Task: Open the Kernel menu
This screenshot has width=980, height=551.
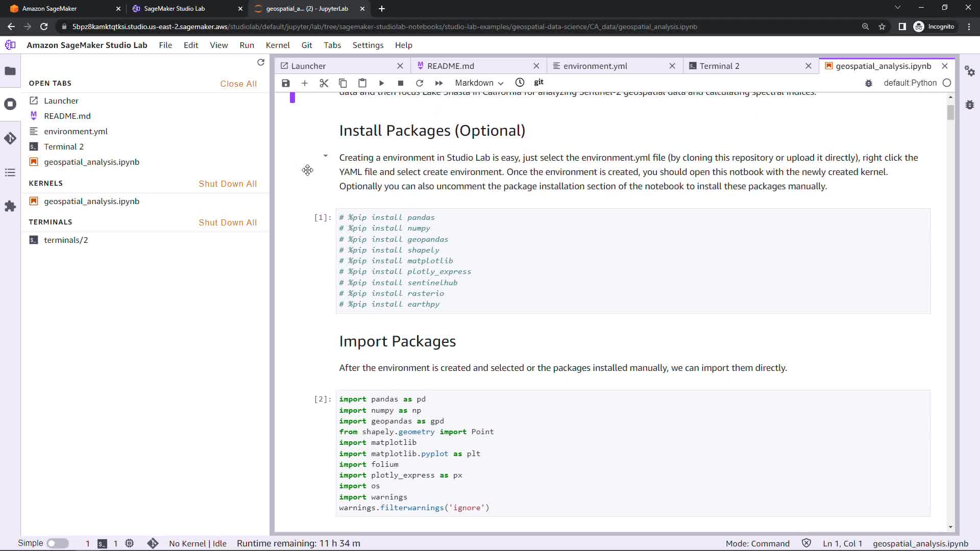Action: tap(277, 45)
